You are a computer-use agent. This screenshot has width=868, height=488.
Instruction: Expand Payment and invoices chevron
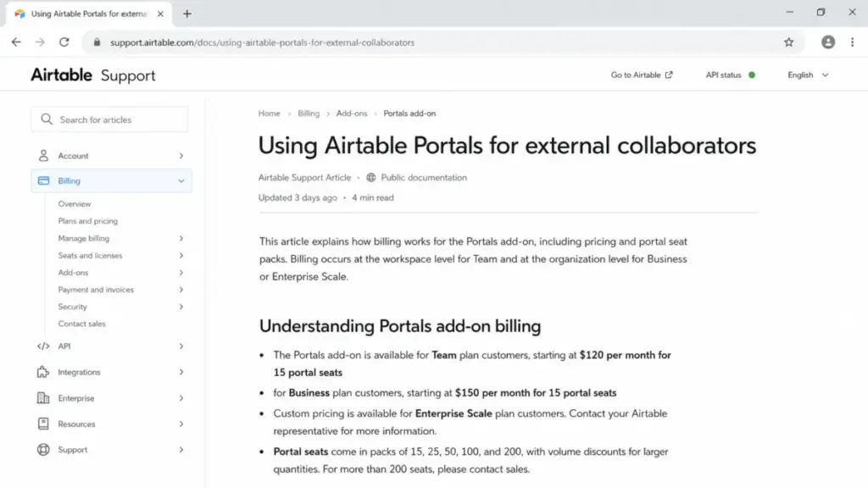pyautogui.click(x=181, y=290)
